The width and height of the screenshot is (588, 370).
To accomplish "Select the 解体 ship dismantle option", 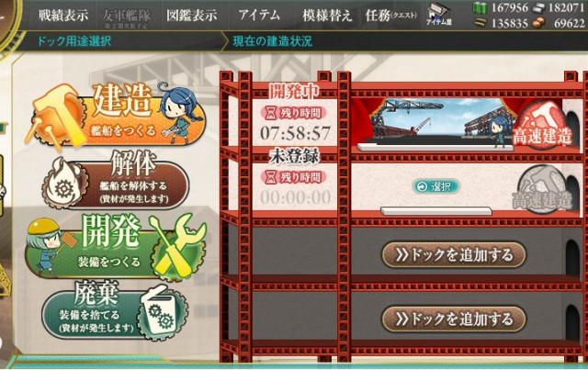I will 117,181.
